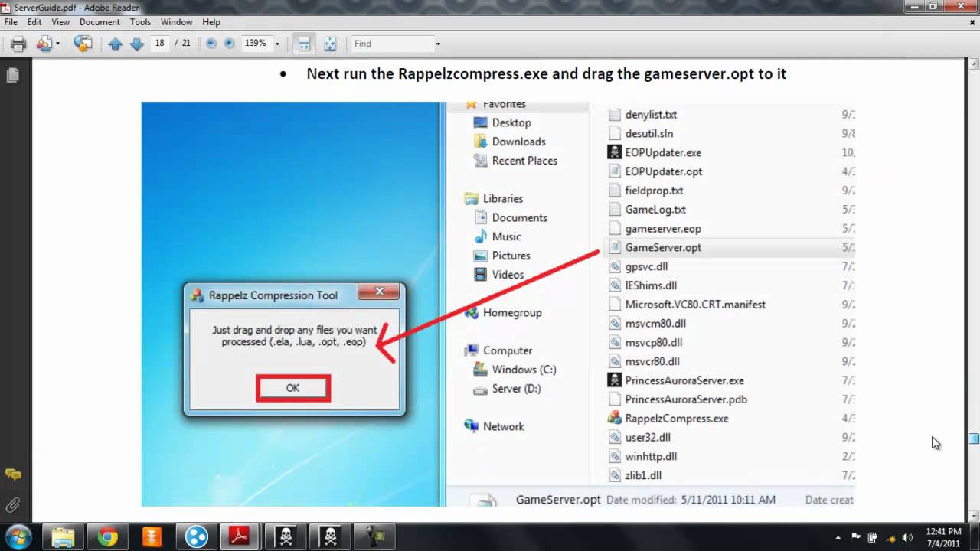
Task: Go to next page with down arrow icon
Action: click(136, 43)
